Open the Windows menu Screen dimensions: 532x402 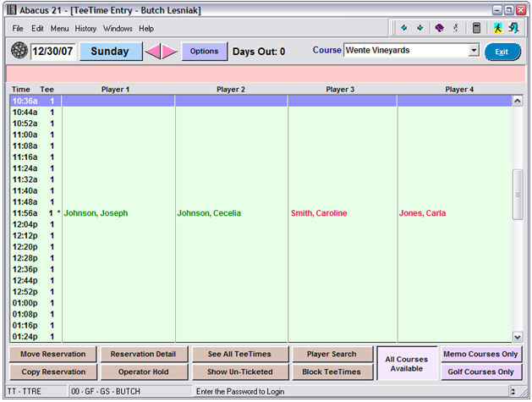tap(118, 28)
